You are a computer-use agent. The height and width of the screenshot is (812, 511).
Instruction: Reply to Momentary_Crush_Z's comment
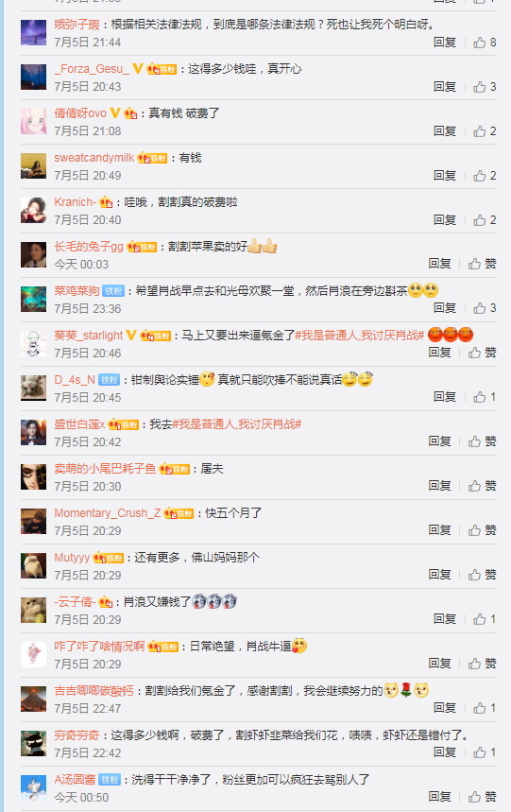439,530
